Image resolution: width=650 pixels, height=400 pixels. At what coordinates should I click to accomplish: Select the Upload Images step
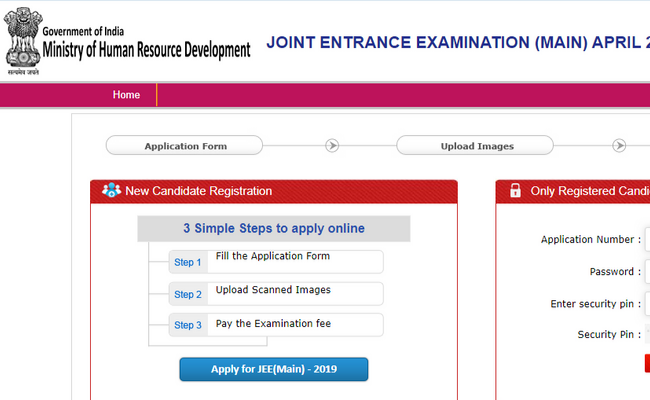coord(477,146)
